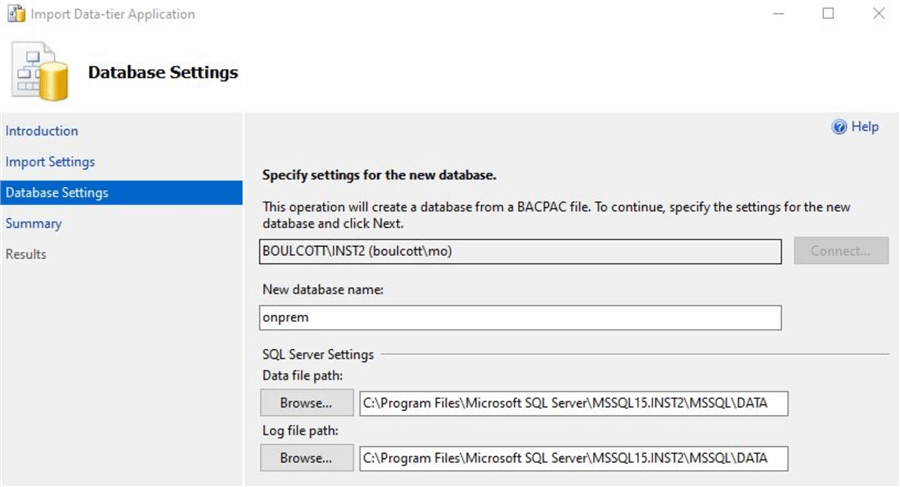This screenshot has width=900, height=487.
Task: Click the Log file path text box
Action: 575,458
